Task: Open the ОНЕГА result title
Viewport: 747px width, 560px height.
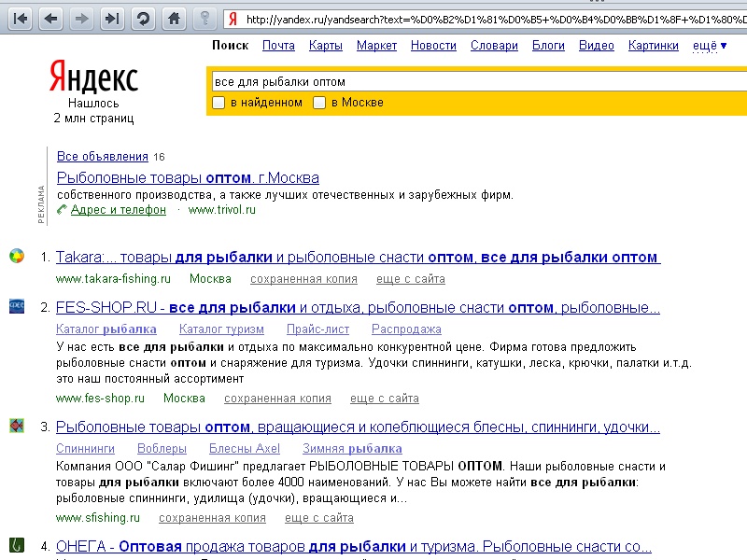Action: (354, 547)
